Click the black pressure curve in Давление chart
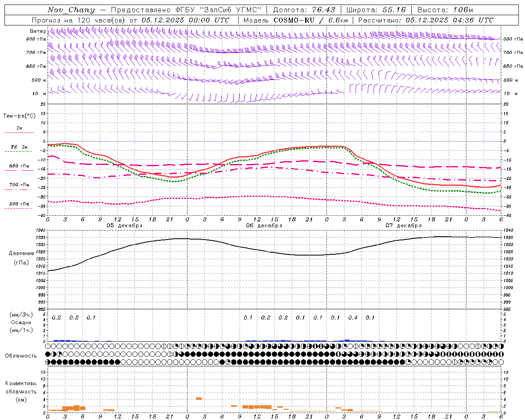 (x=274, y=252)
